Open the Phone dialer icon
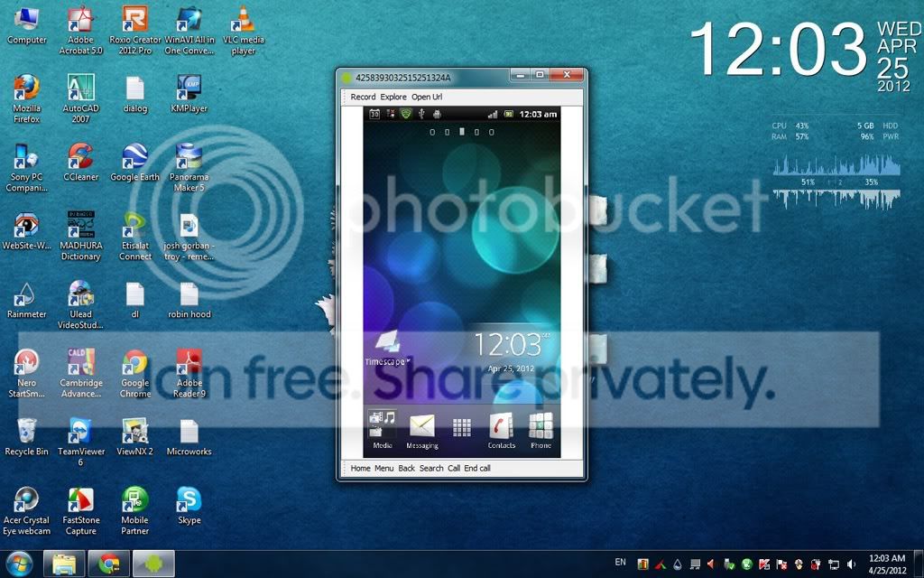This screenshot has height=578, width=924. (x=541, y=431)
